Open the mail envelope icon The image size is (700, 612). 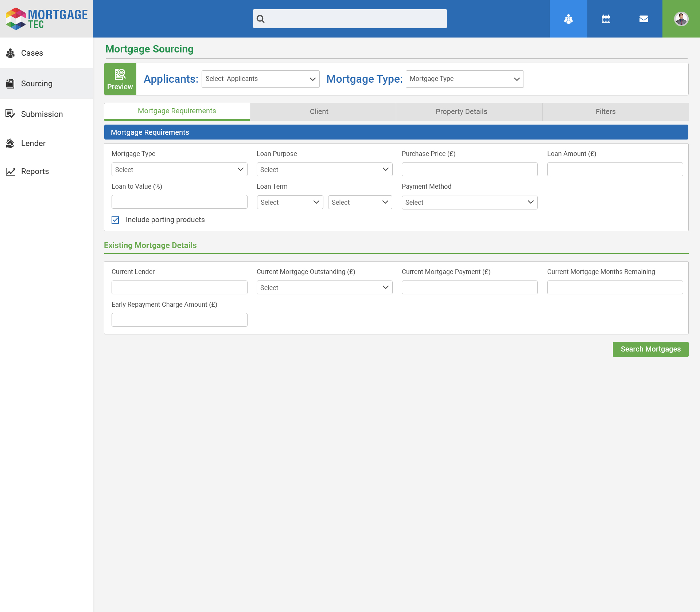(643, 19)
